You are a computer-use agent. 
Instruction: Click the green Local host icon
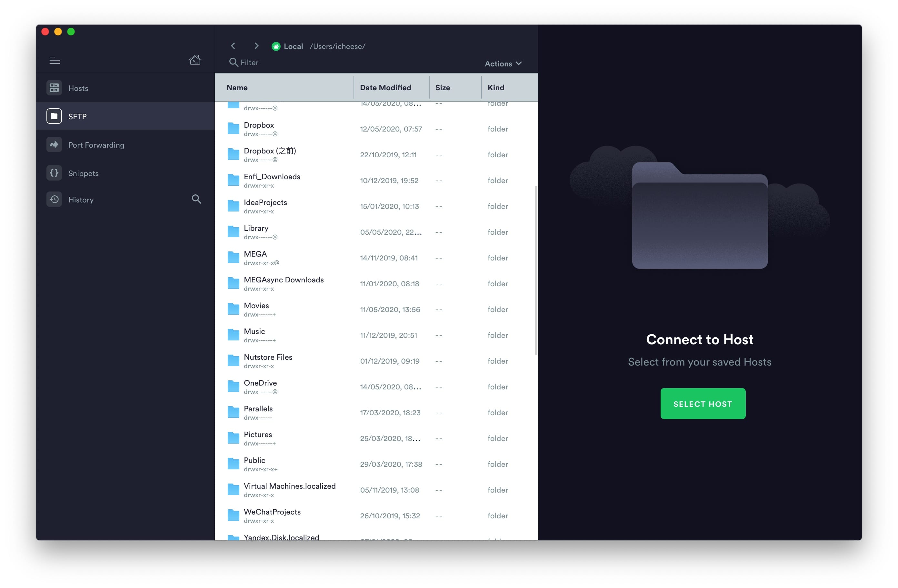(x=276, y=46)
